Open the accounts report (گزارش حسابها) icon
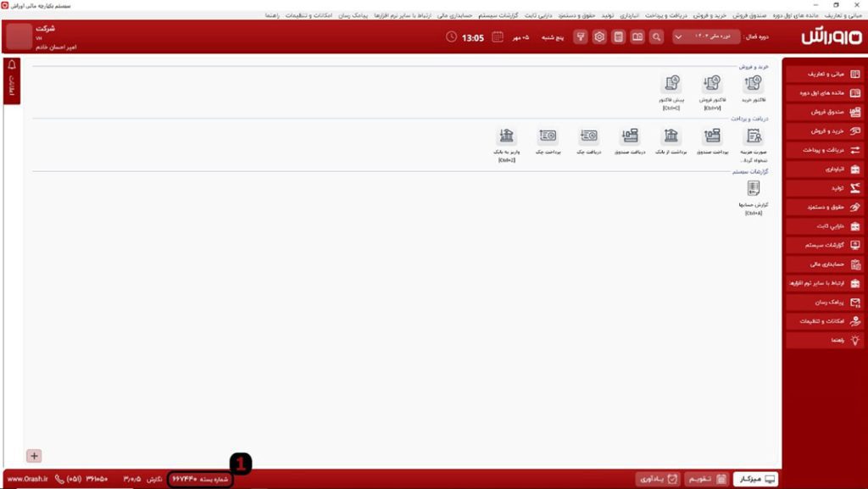The image size is (868, 489). pyautogui.click(x=753, y=190)
